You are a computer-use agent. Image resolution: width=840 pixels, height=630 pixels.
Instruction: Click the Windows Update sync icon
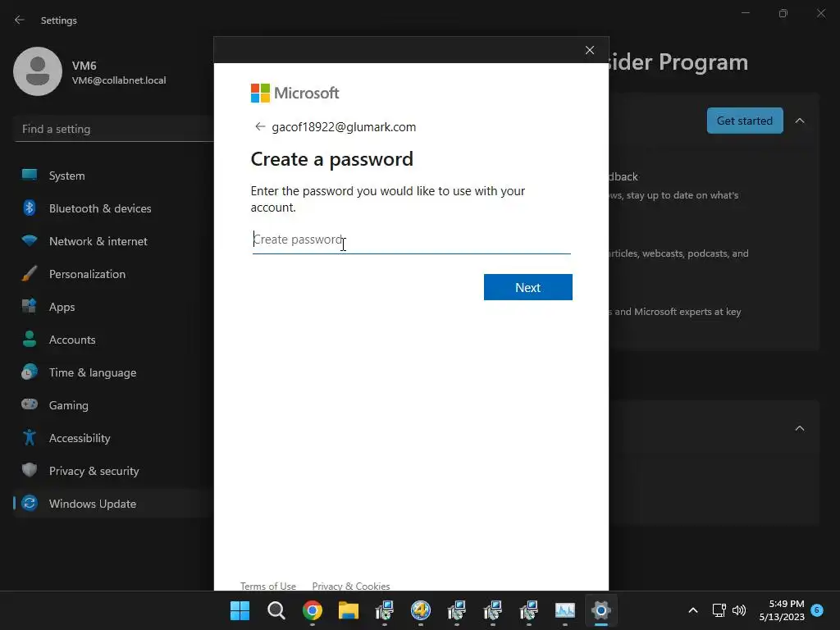point(30,503)
